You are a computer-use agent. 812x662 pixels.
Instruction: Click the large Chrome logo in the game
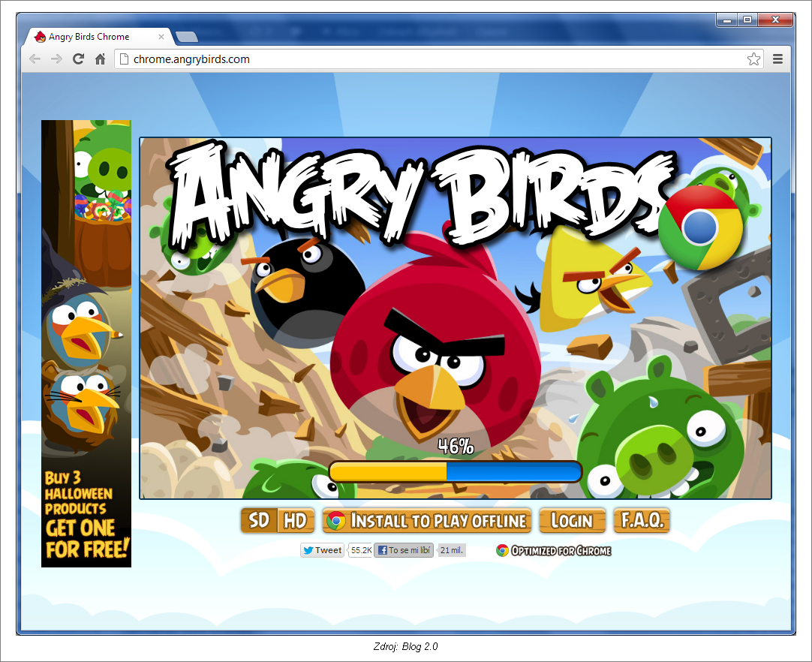coord(701,228)
